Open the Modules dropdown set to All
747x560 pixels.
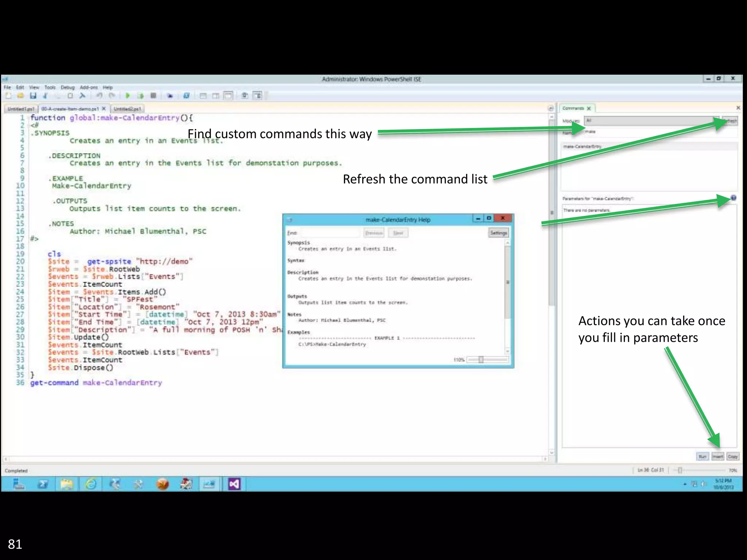(x=651, y=121)
